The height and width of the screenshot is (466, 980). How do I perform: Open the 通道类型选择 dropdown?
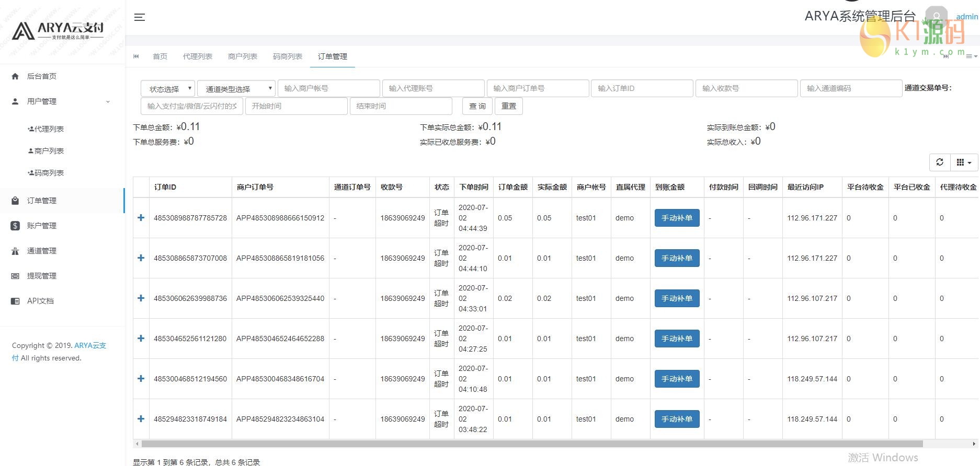[x=236, y=88]
